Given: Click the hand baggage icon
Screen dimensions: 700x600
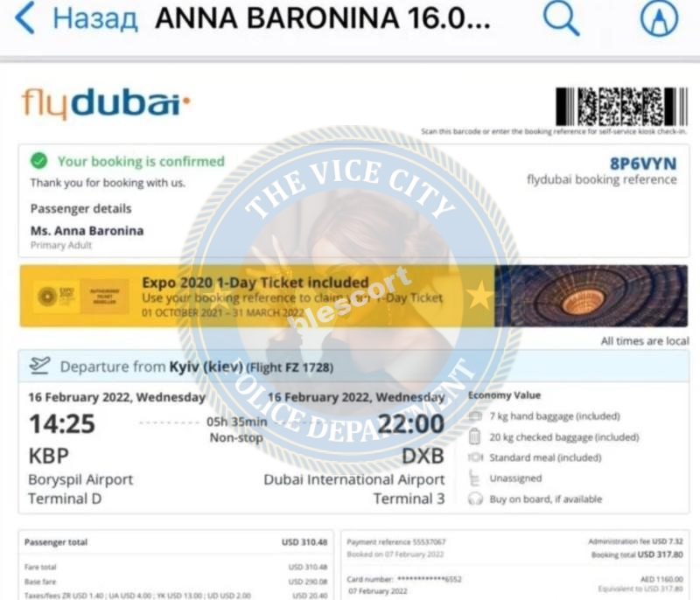Looking at the screenshot, I should pos(475,416).
